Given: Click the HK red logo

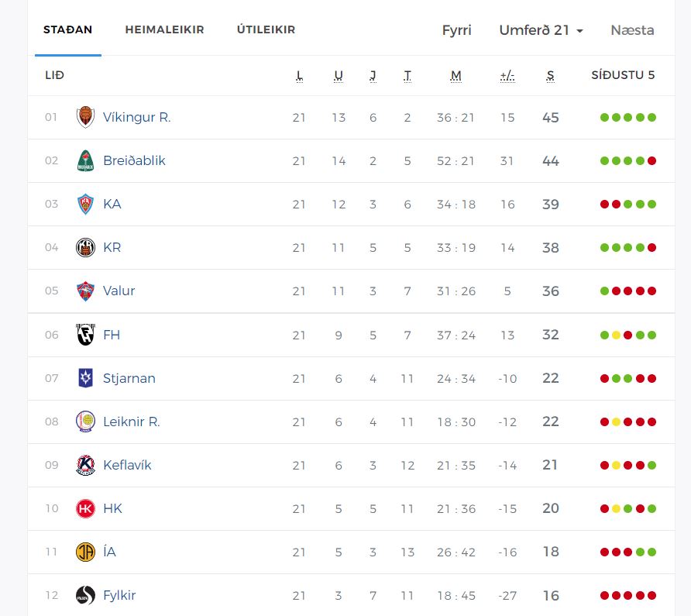Looking at the screenshot, I should (x=85, y=508).
